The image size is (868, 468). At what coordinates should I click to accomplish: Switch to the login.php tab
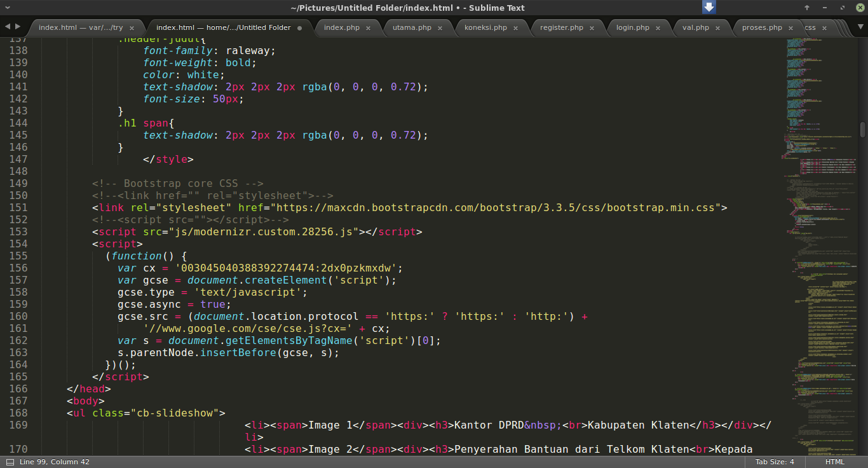click(632, 28)
